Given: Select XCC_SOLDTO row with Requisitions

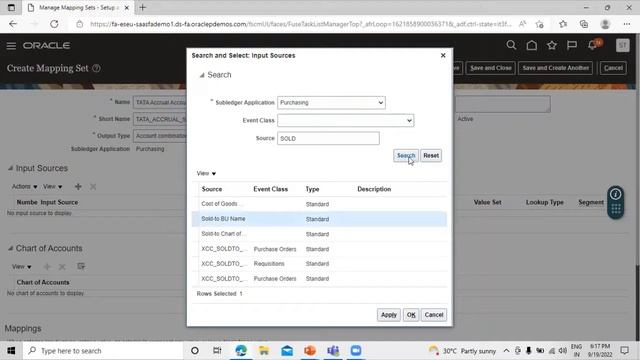Looking at the screenshot, I should point(319,264).
